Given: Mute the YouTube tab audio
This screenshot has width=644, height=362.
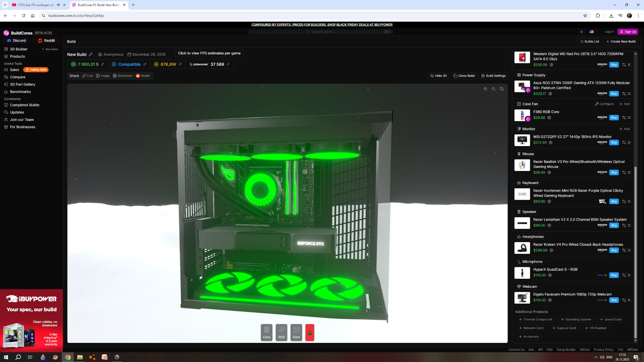Looking at the screenshot, I should point(58,5).
